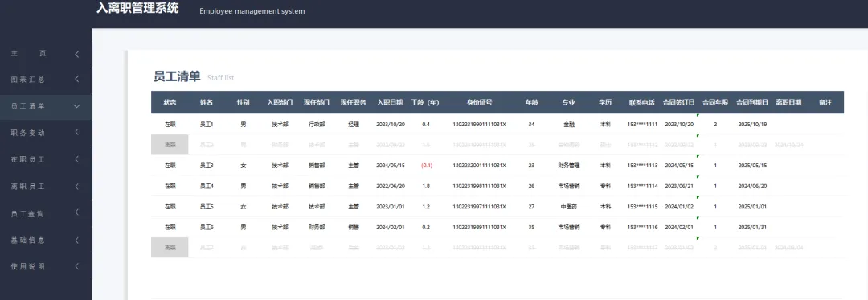Click the 性别 column header
This screenshot has height=300, width=868.
tap(243, 102)
